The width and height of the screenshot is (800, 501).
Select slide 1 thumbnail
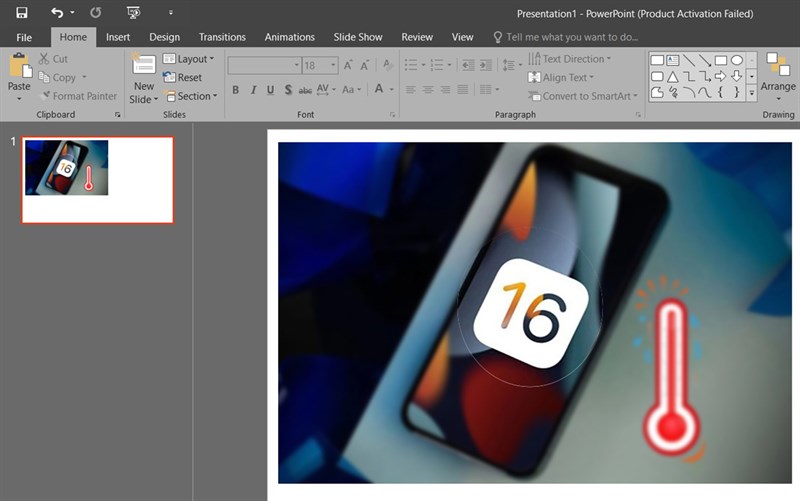(x=97, y=180)
